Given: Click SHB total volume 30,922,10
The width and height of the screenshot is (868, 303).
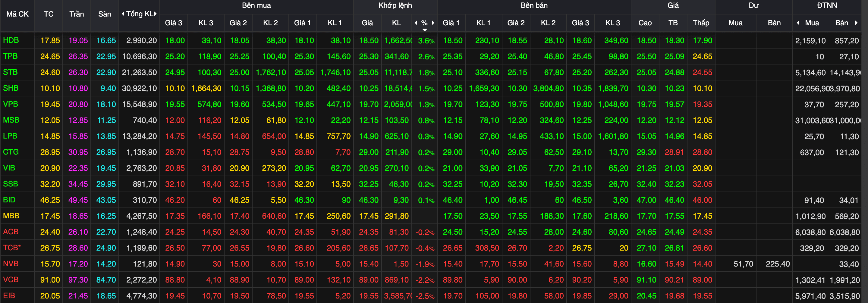Looking at the screenshot, I should coord(139,88).
